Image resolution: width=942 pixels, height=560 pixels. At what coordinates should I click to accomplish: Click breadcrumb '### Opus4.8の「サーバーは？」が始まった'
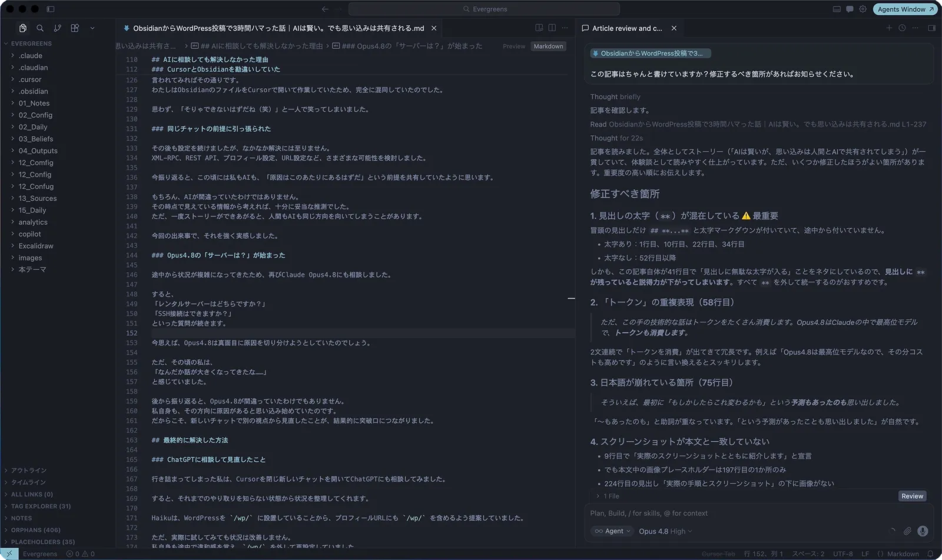(x=407, y=46)
